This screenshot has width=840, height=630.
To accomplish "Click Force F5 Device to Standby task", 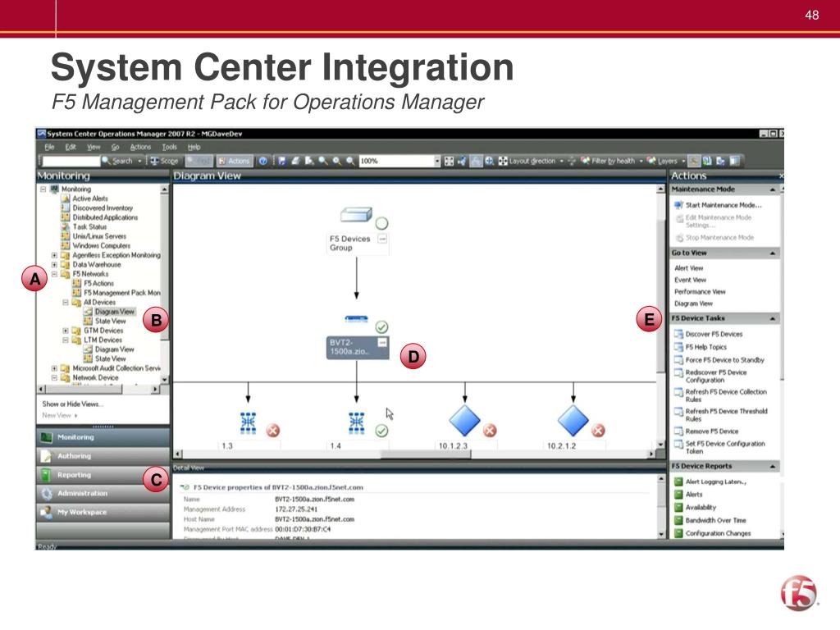I will 725,360.
